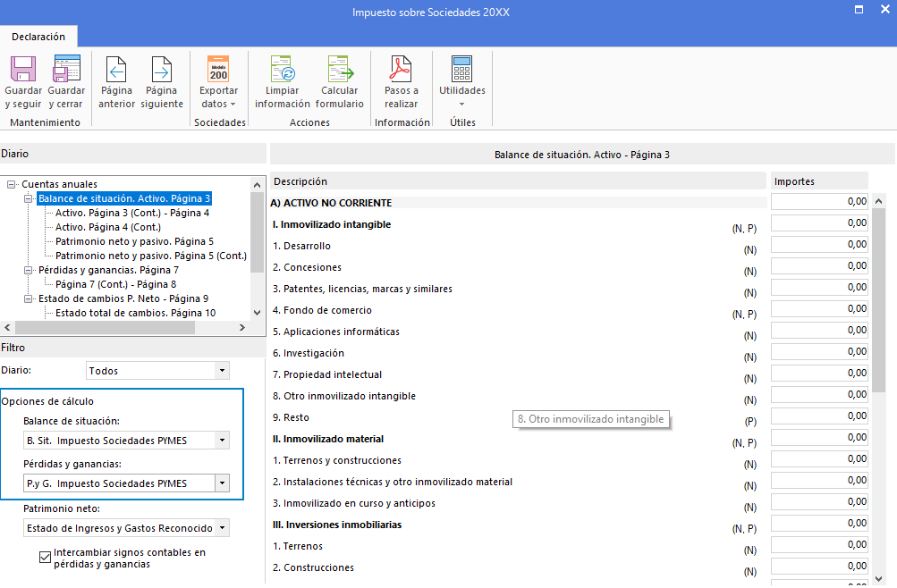The height and width of the screenshot is (588, 897).
Task: Click the Importes scrollbar up arrow
Action: point(879,200)
